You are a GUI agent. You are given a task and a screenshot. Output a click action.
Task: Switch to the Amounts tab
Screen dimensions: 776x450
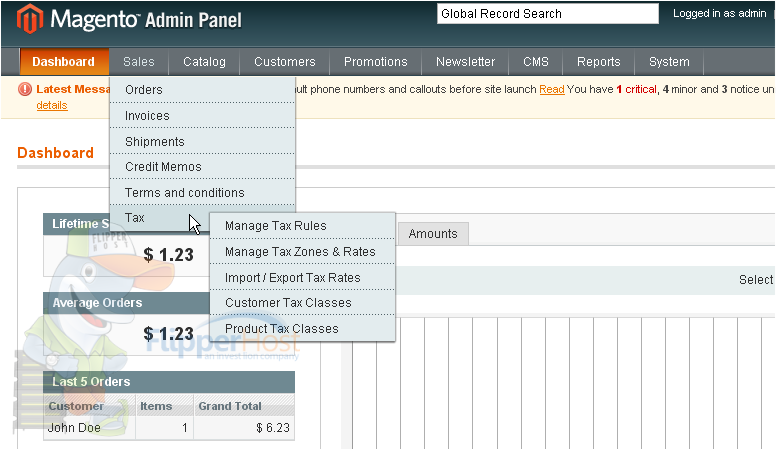pos(433,234)
